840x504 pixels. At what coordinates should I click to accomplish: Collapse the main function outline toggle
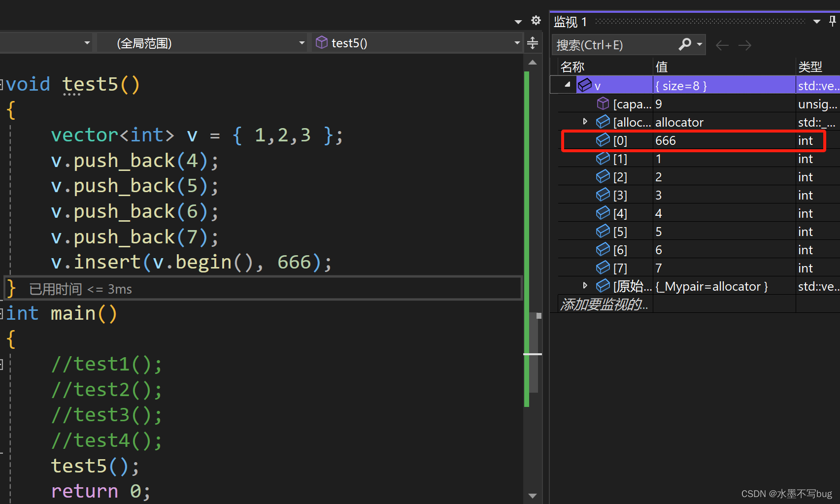coord(1,313)
